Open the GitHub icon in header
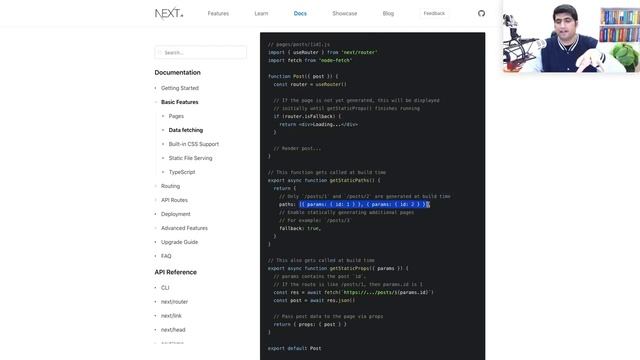This screenshot has width=640, height=360. pyautogui.click(x=481, y=13)
